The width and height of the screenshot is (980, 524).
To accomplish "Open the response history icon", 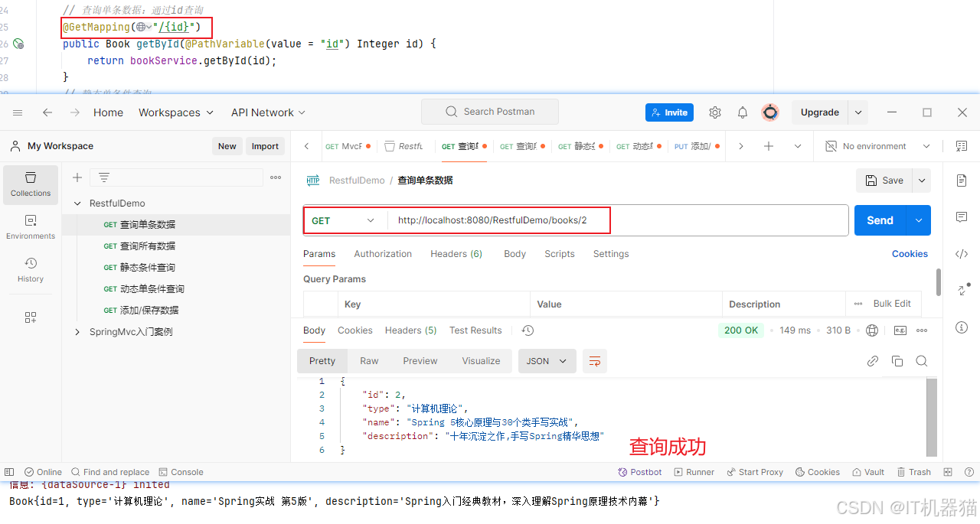I will pyautogui.click(x=528, y=330).
